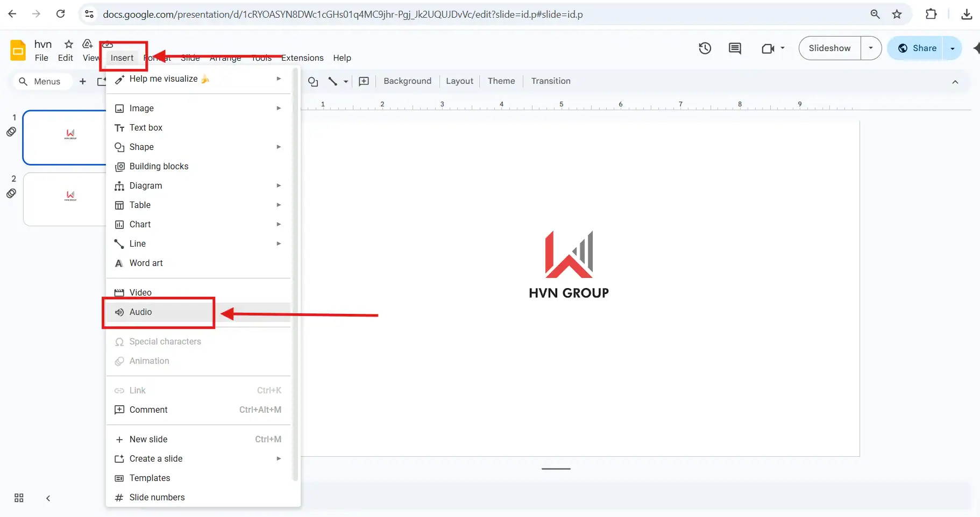The image size is (980, 517).
Task: Expand the Table submenu
Action: click(279, 205)
